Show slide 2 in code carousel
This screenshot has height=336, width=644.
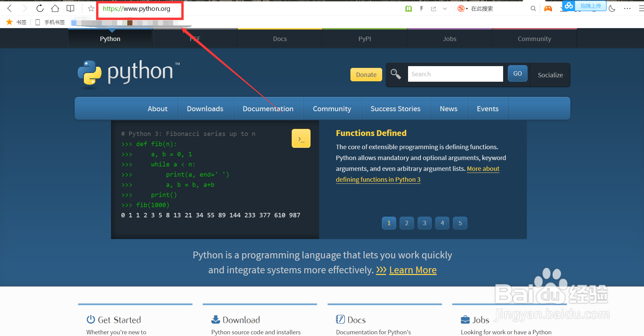(x=407, y=223)
